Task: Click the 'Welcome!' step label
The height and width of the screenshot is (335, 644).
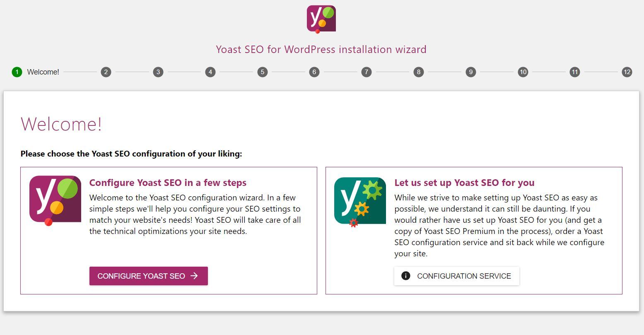Action: pos(43,72)
